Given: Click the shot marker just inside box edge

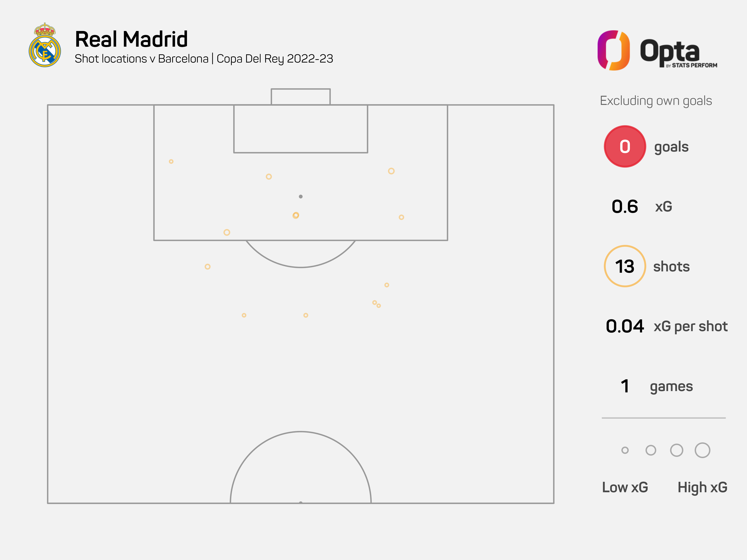Looking at the screenshot, I should pos(227,232).
